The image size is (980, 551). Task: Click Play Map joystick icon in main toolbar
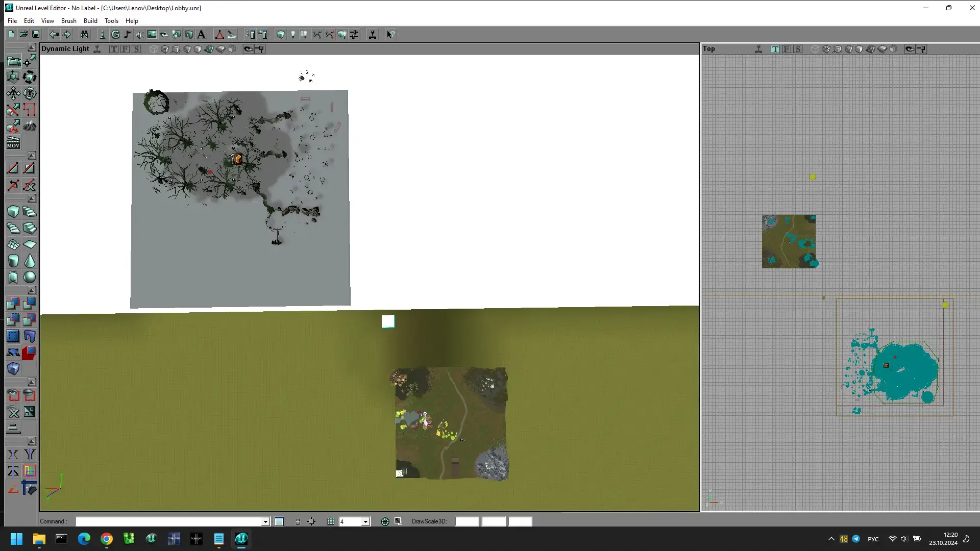pos(373,34)
